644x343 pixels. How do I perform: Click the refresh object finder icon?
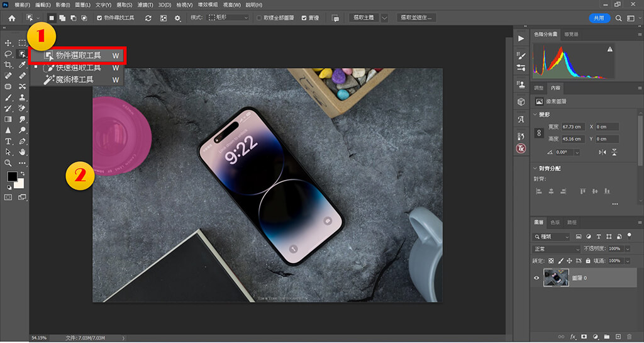(x=148, y=18)
